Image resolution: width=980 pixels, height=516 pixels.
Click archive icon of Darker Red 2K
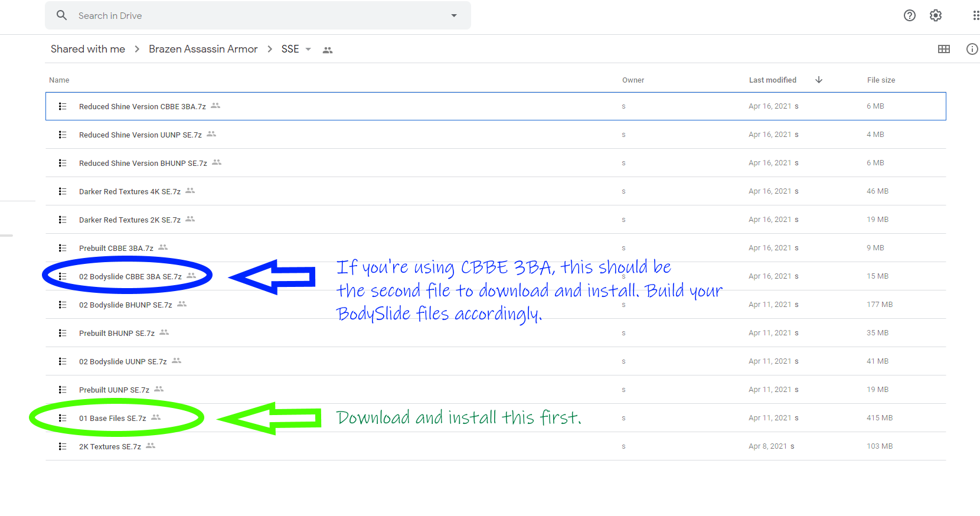[x=63, y=220]
